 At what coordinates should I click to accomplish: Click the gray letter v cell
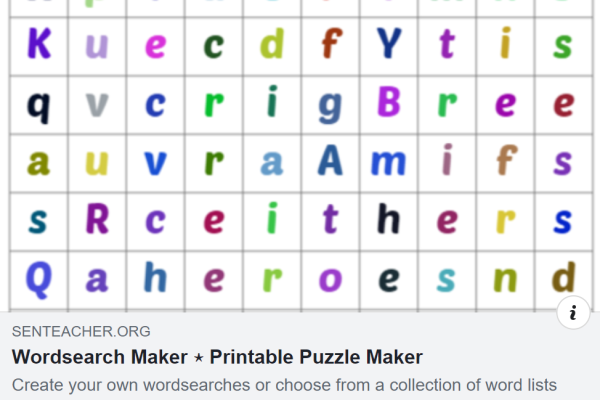pyautogui.click(x=97, y=103)
